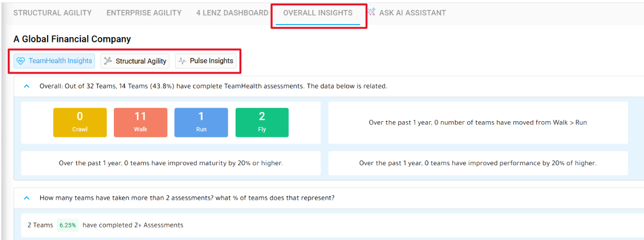Open the 4 Lenz Dashboard tab
This screenshot has width=644, height=240.
232,13
